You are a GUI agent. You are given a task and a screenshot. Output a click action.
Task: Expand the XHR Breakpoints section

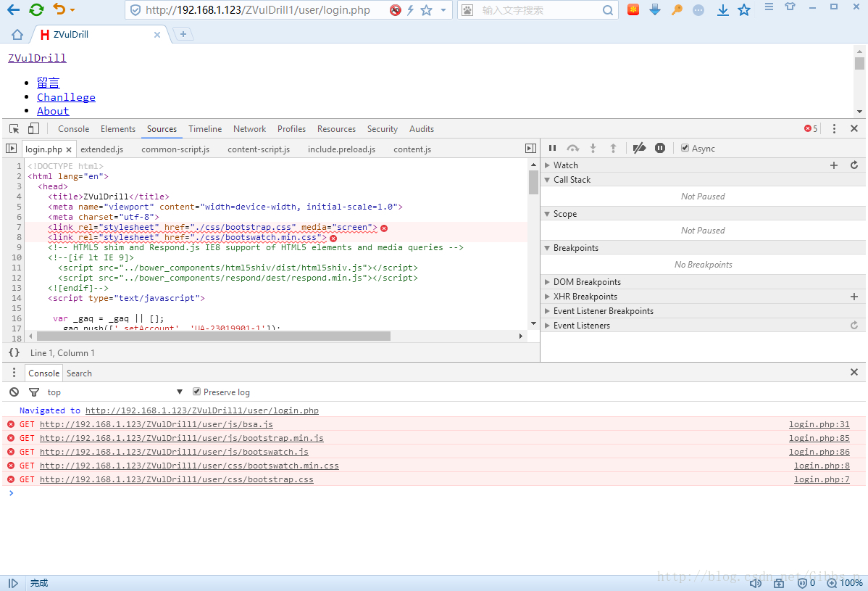click(x=547, y=297)
